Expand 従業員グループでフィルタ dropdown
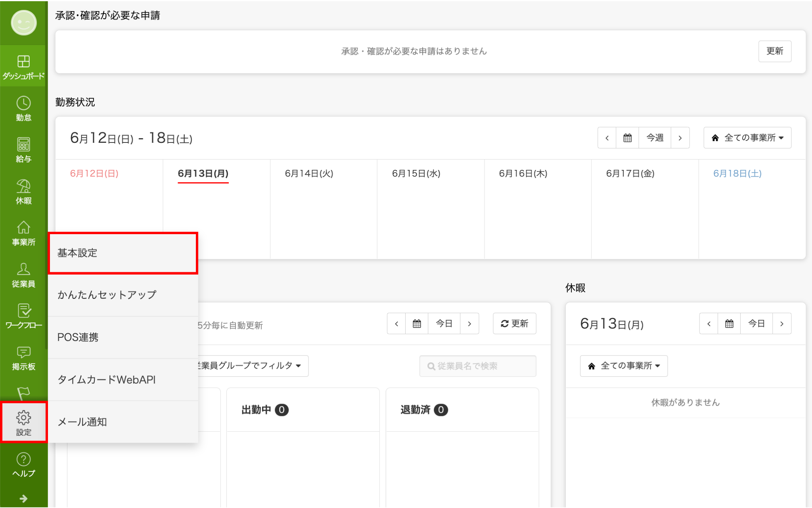 click(250, 366)
